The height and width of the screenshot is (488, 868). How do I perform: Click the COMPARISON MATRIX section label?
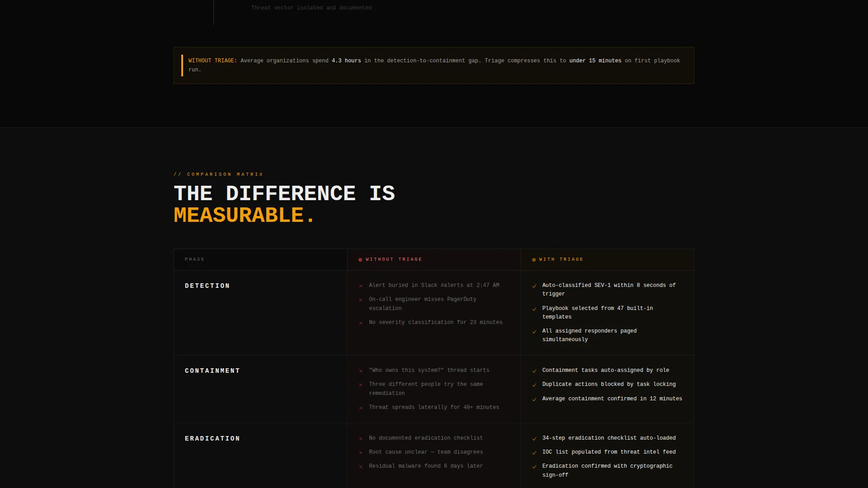tap(218, 174)
